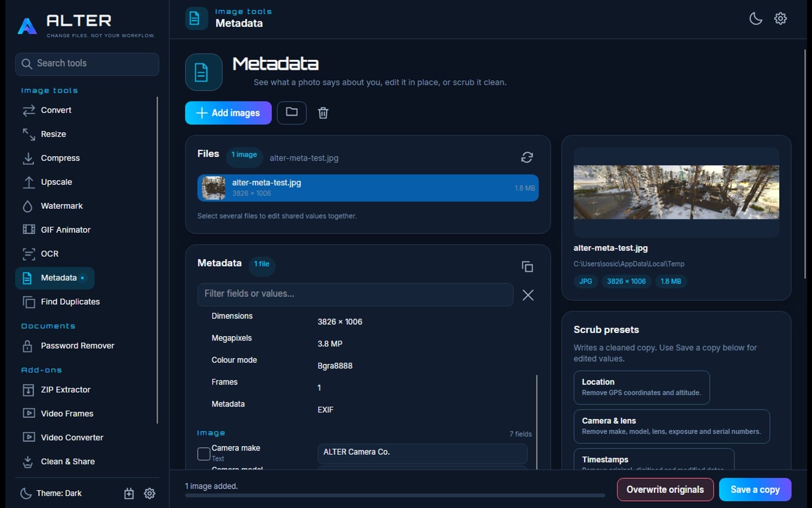Open the Resize tool
Viewport: 812px width, 508px height.
44,134
